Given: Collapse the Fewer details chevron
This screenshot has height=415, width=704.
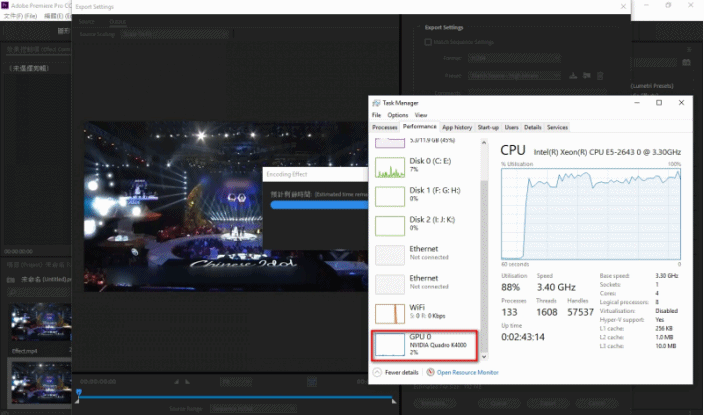Looking at the screenshot, I should tap(377, 372).
